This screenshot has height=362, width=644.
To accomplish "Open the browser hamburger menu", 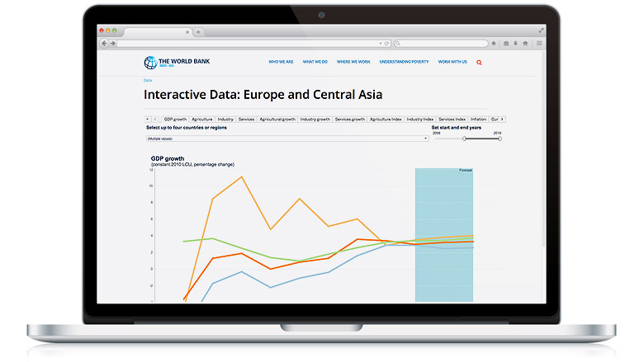I will click(x=539, y=43).
